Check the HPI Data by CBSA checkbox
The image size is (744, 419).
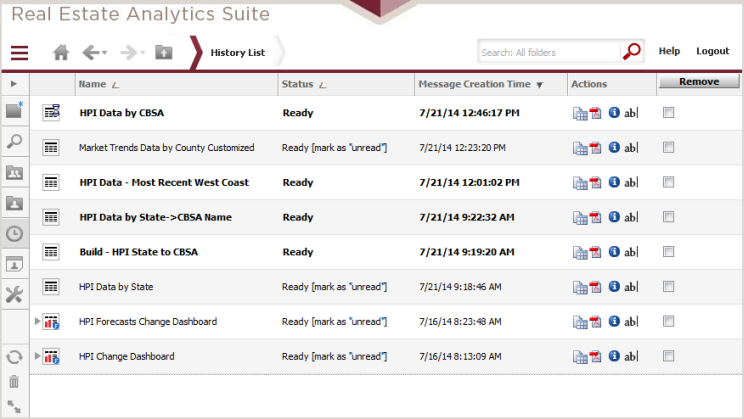(669, 112)
